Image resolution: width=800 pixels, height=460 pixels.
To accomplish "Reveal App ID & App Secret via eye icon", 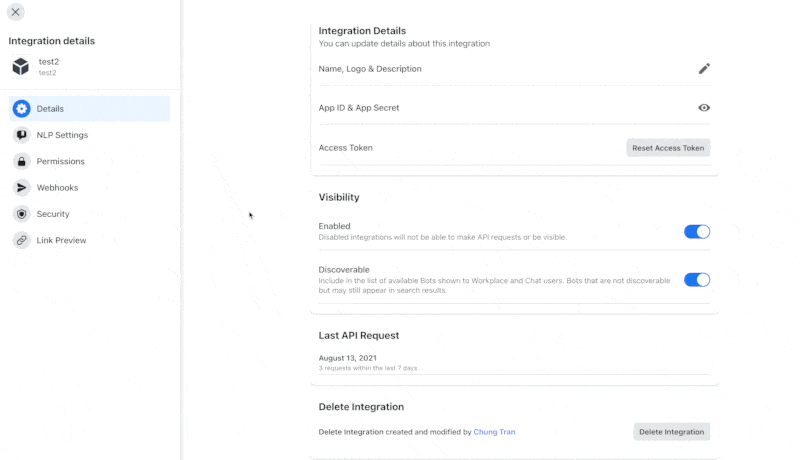I will tap(704, 108).
